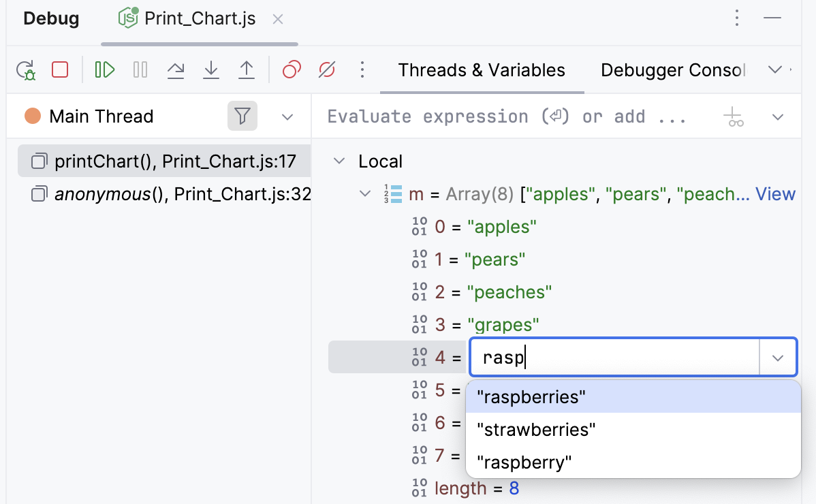This screenshot has height=504, width=816.
Task: Click the View link for the array
Action: (775, 193)
